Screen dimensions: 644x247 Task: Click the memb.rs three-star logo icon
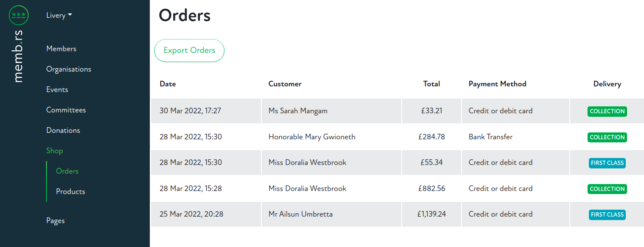19,15
